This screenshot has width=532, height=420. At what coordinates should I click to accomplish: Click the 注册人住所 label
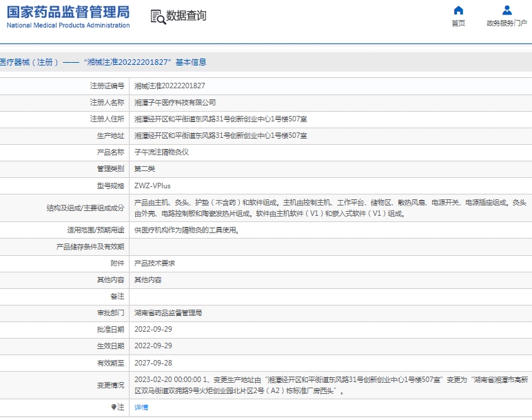point(108,119)
